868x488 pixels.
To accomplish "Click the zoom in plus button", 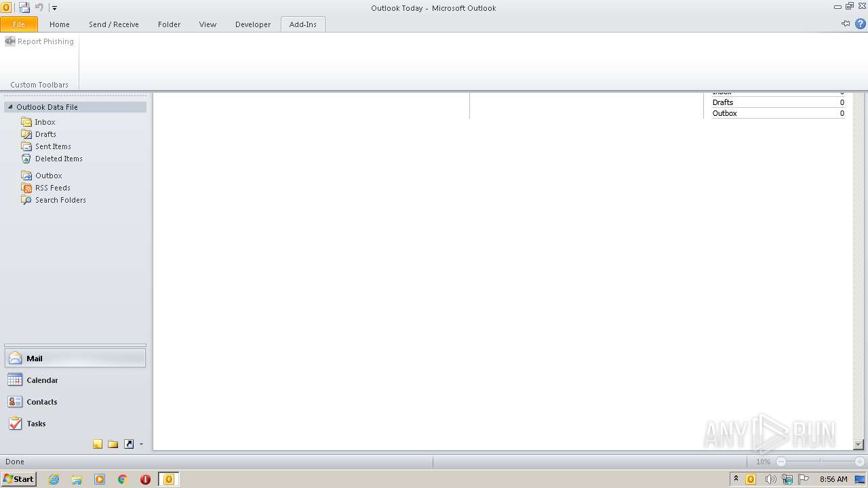I will coord(860,462).
